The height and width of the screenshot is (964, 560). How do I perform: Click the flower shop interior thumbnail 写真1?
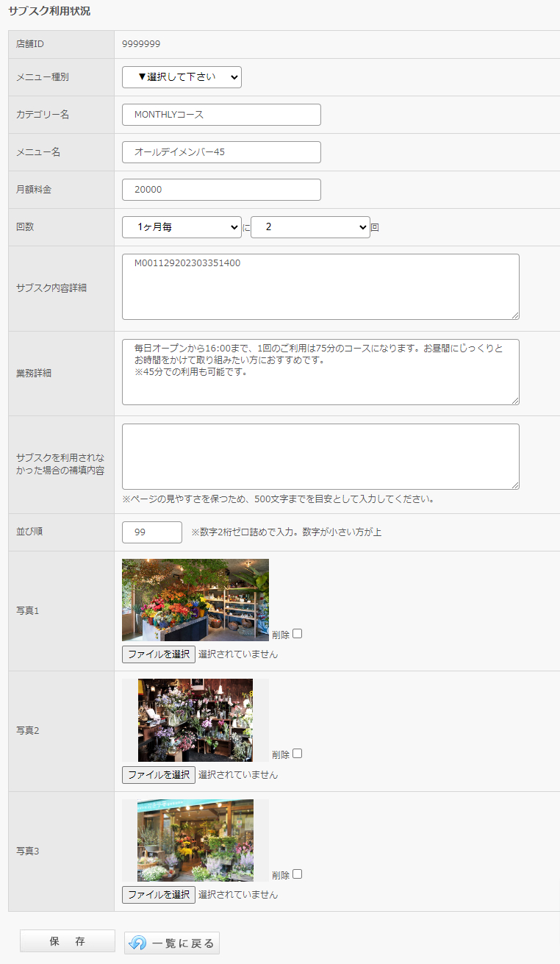coord(195,600)
